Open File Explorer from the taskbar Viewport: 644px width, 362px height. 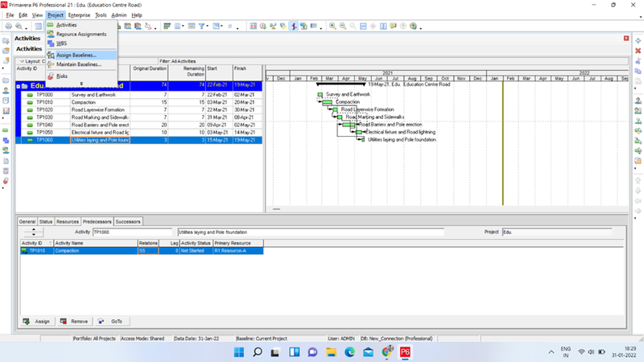pyautogui.click(x=331, y=352)
